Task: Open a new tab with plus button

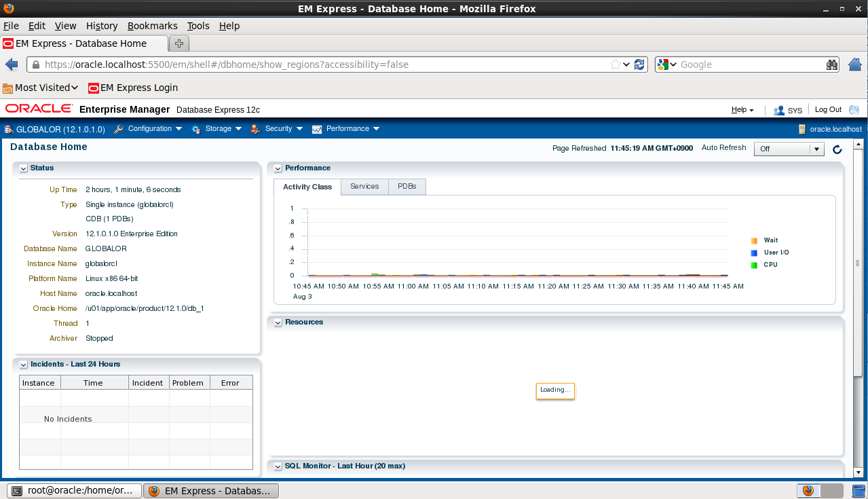Action: point(179,43)
